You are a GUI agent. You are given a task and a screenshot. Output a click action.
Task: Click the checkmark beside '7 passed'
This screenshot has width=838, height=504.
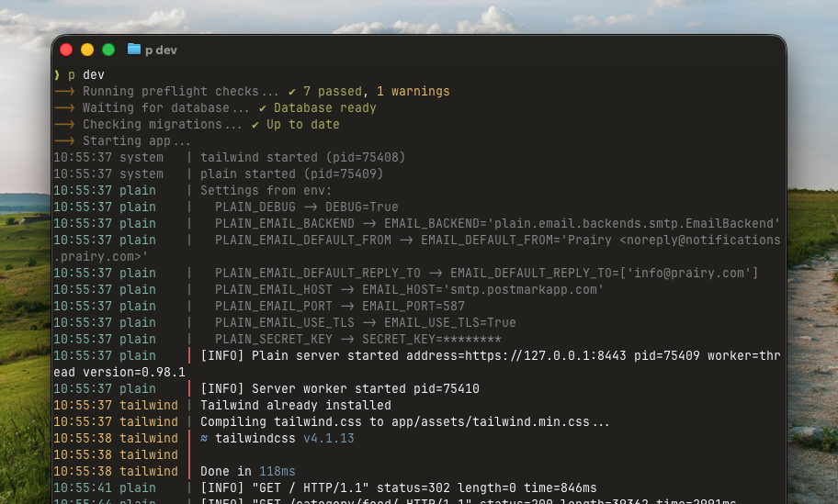[292, 92]
